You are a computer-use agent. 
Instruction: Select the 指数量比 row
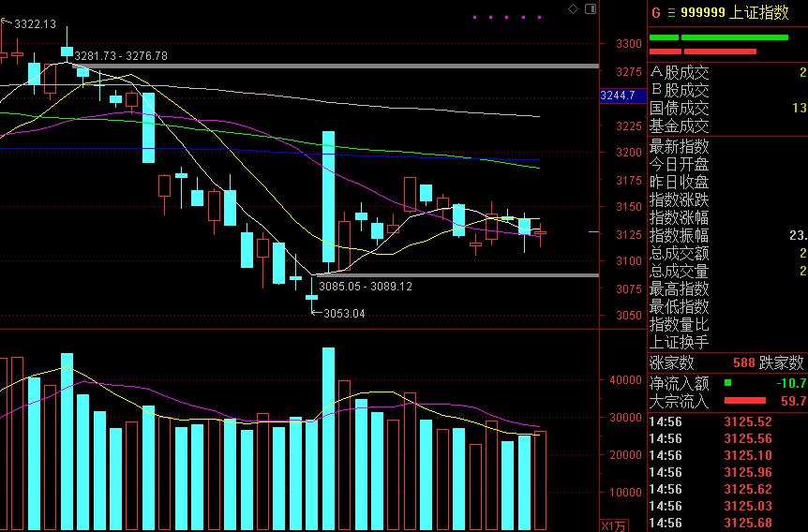pos(727,324)
